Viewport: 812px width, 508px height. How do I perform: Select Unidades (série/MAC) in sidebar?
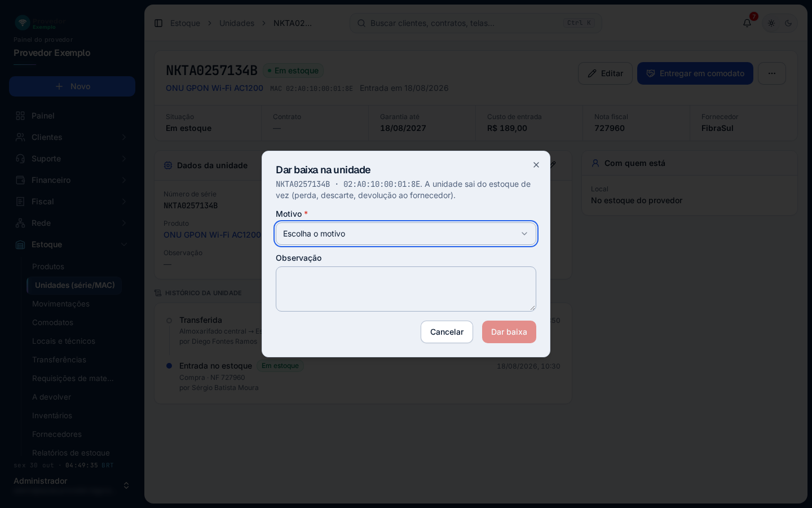[74, 285]
